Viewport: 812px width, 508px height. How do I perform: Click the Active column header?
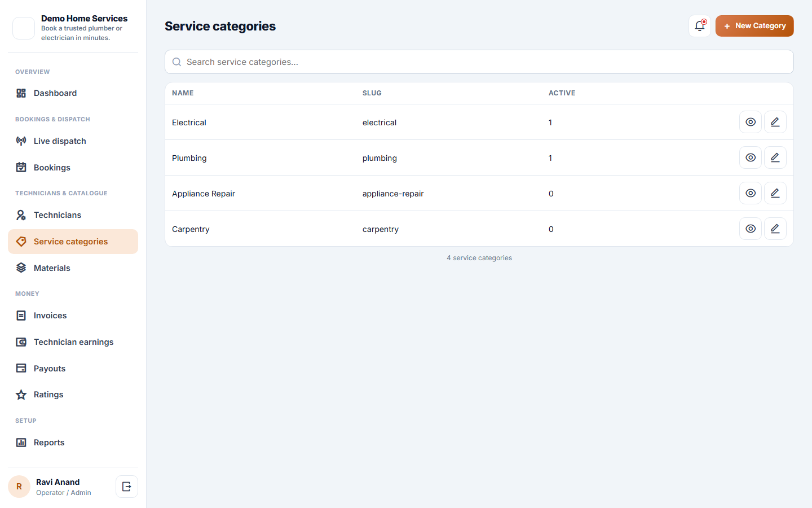[x=562, y=93]
